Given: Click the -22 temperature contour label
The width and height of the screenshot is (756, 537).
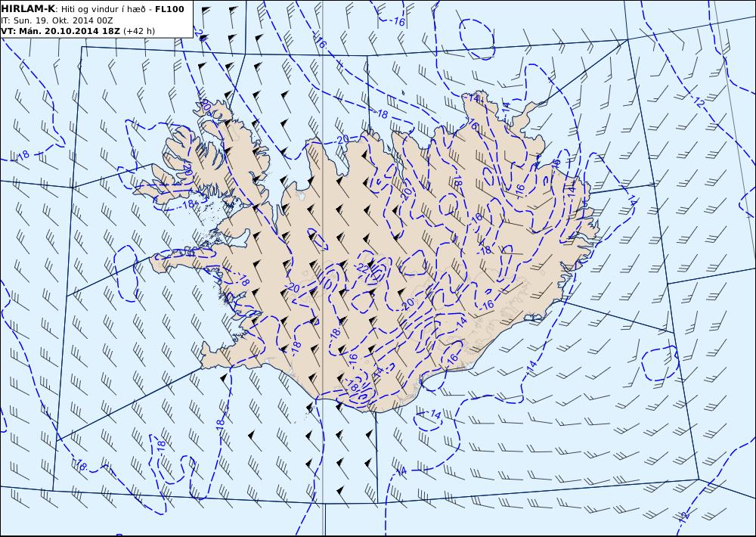Looking at the screenshot, I should point(360,268).
